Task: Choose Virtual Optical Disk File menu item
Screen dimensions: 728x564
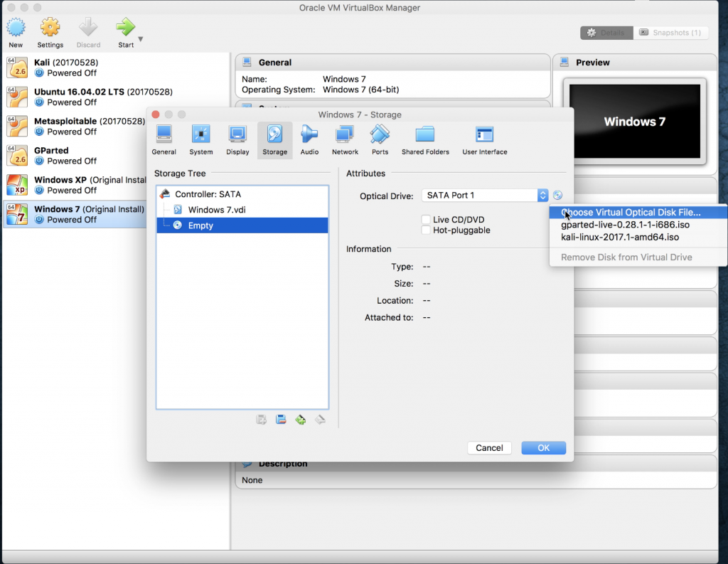Action: point(638,213)
